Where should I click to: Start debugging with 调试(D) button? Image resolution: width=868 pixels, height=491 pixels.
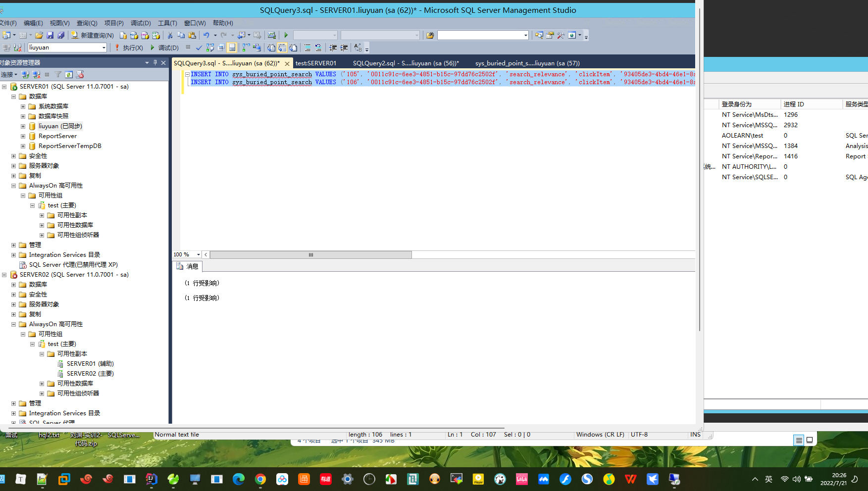click(164, 48)
